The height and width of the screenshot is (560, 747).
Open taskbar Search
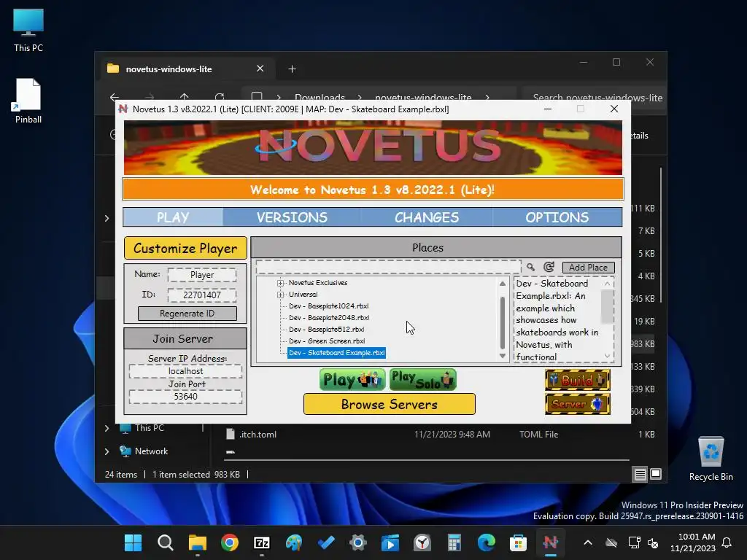(166, 542)
